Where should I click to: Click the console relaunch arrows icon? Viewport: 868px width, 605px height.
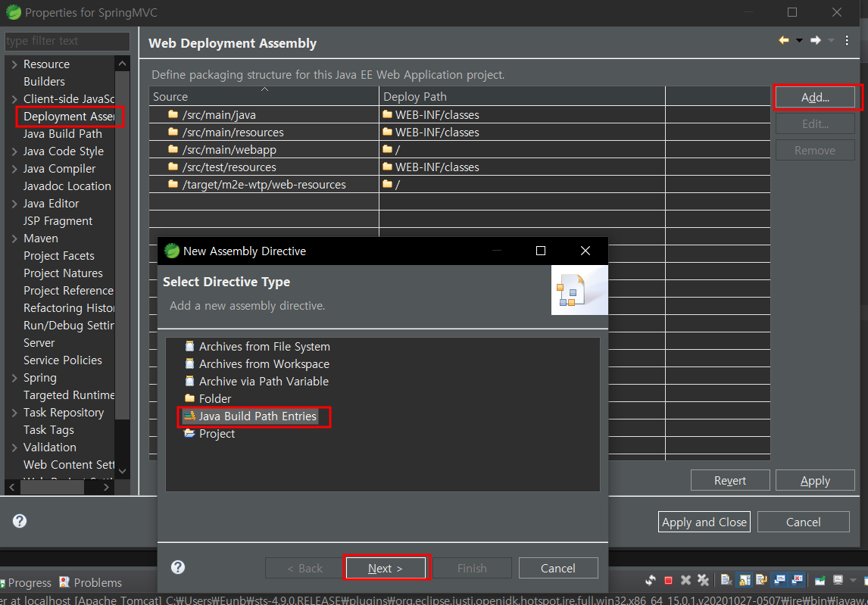coord(651,580)
